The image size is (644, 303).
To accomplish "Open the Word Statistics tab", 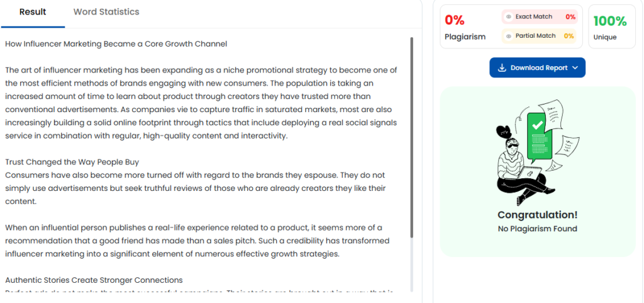I will [106, 13].
